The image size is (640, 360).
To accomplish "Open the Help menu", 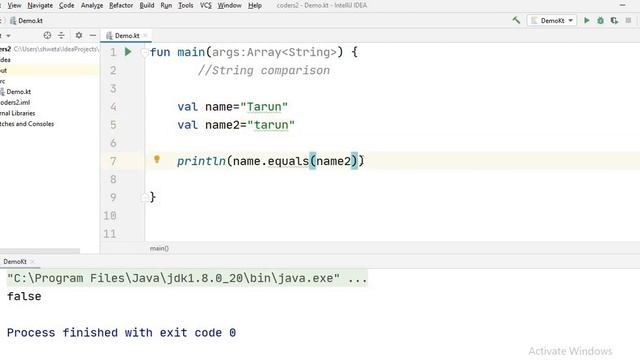I will 255,5.
